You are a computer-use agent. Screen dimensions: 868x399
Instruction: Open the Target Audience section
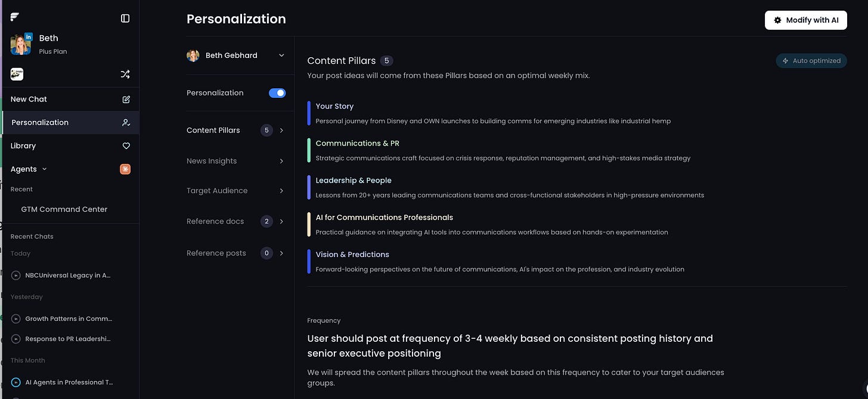point(236,191)
